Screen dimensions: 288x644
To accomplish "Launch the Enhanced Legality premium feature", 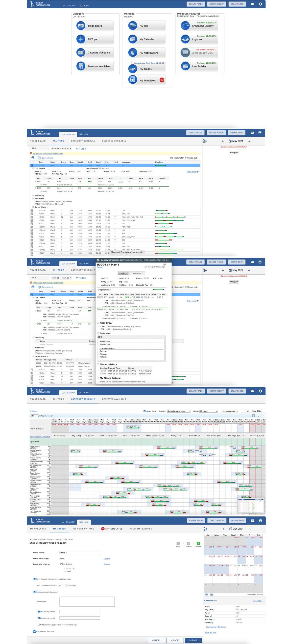I will [199, 25].
